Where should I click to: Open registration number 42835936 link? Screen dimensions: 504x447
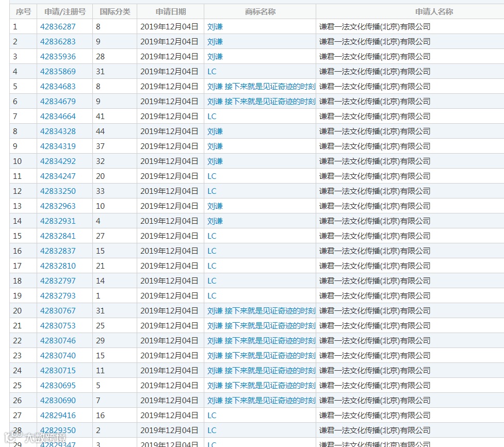pos(58,57)
